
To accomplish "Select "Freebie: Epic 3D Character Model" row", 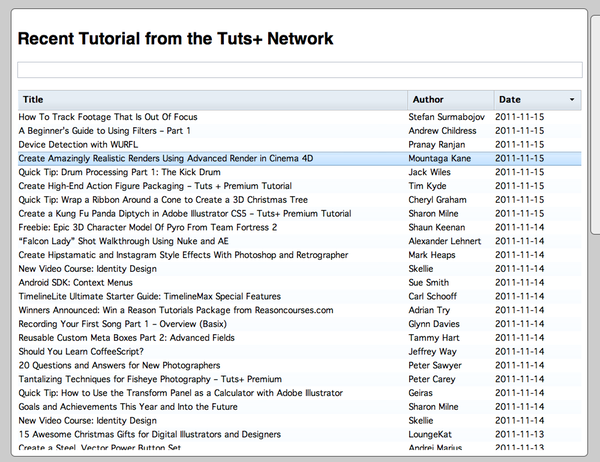I will point(300,227).
